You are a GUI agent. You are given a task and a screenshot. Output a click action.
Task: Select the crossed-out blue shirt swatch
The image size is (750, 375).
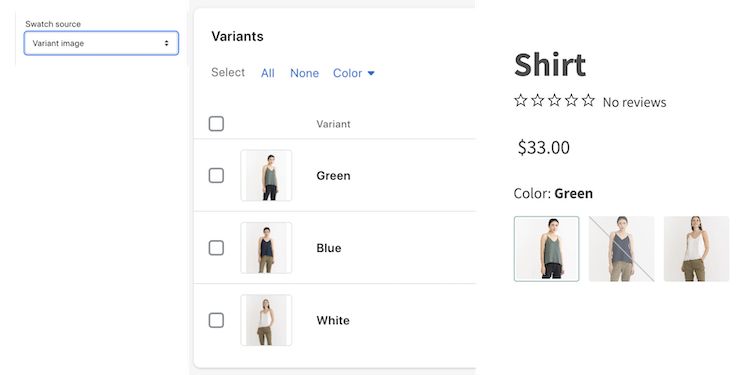(621, 249)
